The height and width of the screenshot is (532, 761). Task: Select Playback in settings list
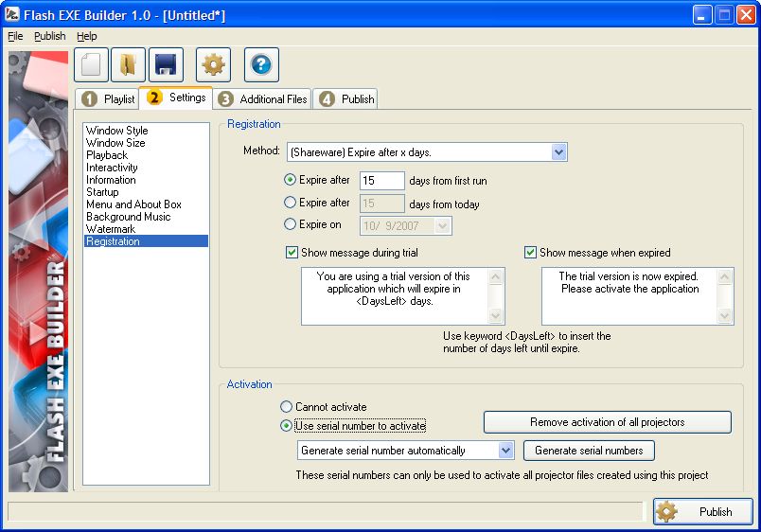(x=146, y=155)
